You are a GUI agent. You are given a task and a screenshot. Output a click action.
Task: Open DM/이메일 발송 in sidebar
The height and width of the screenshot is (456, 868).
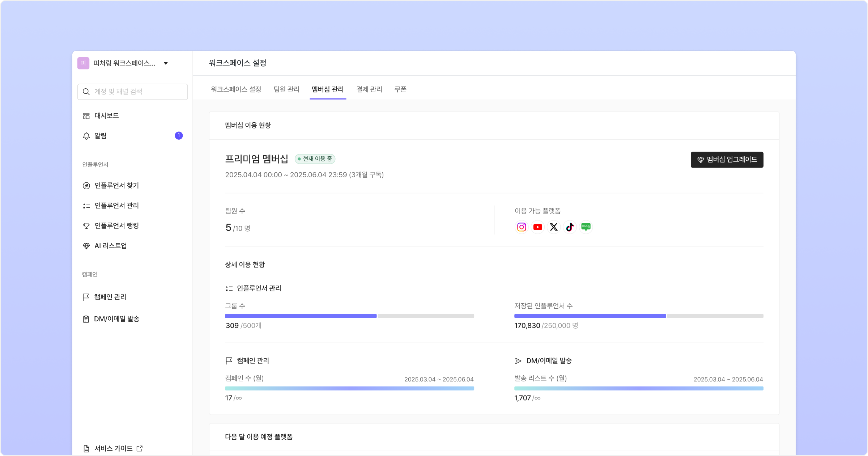[116, 319]
